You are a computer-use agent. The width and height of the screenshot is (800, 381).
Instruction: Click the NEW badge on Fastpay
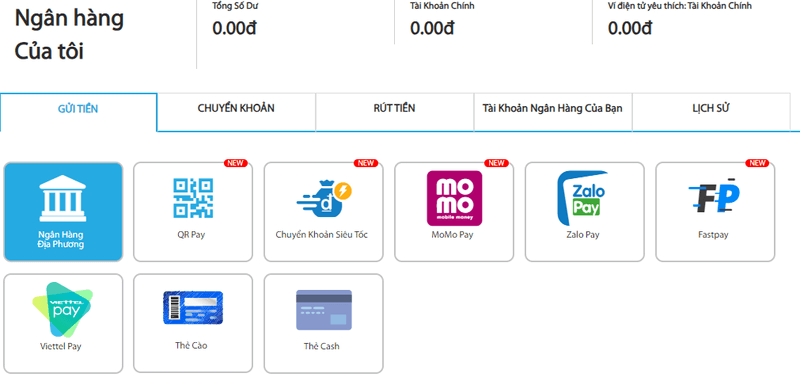(758, 163)
